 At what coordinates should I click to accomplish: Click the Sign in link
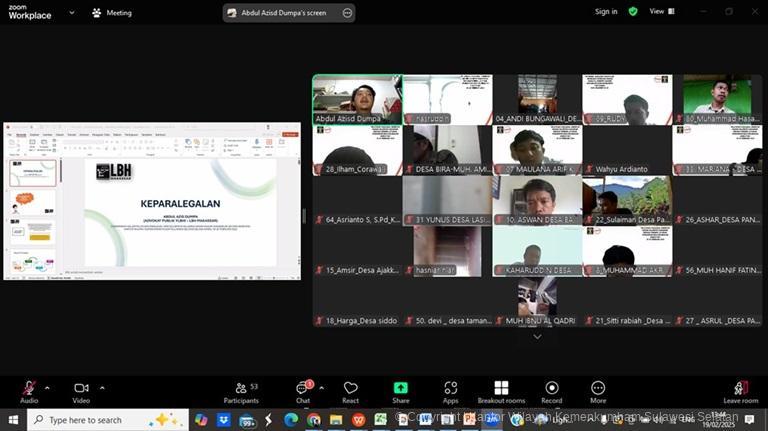[606, 12]
